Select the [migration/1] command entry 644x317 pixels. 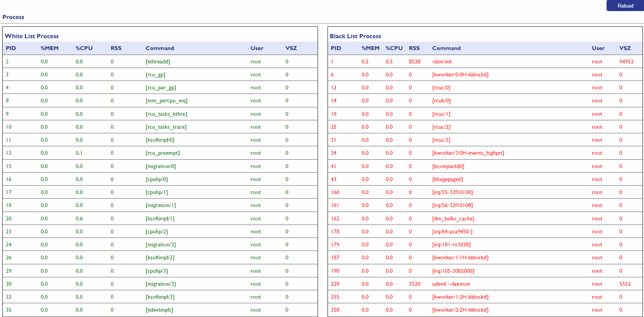click(161, 205)
